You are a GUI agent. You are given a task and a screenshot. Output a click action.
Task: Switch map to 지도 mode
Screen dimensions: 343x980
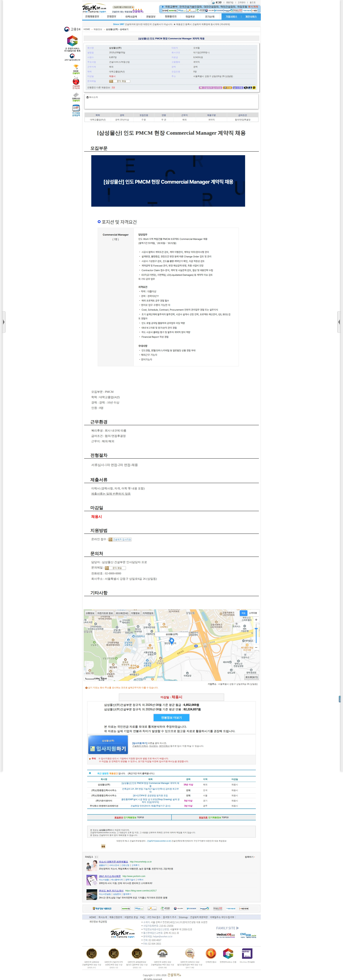pyautogui.click(x=244, y=613)
